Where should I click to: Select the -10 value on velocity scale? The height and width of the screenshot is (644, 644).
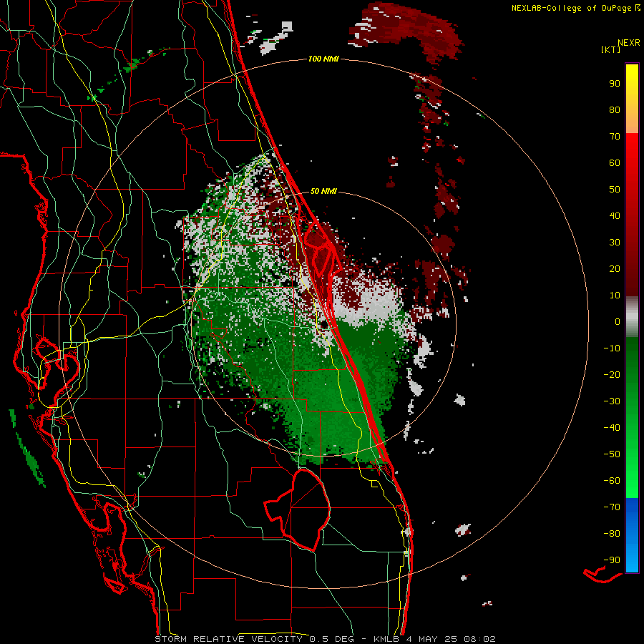pyautogui.click(x=612, y=348)
